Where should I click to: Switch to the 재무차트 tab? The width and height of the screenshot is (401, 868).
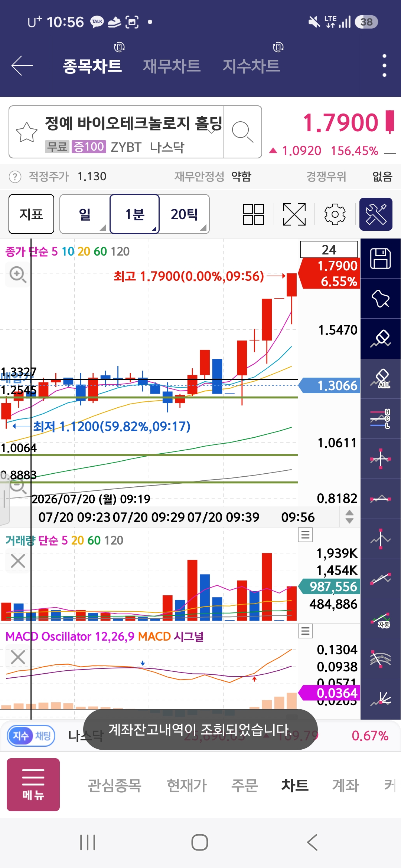click(172, 66)
